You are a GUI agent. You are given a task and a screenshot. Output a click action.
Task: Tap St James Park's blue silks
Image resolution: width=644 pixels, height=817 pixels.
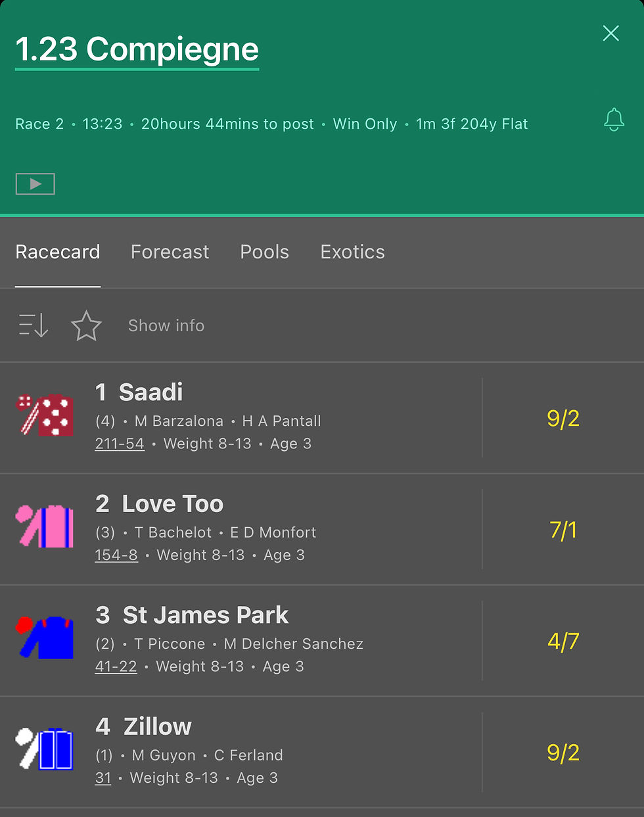pos(45,638)
